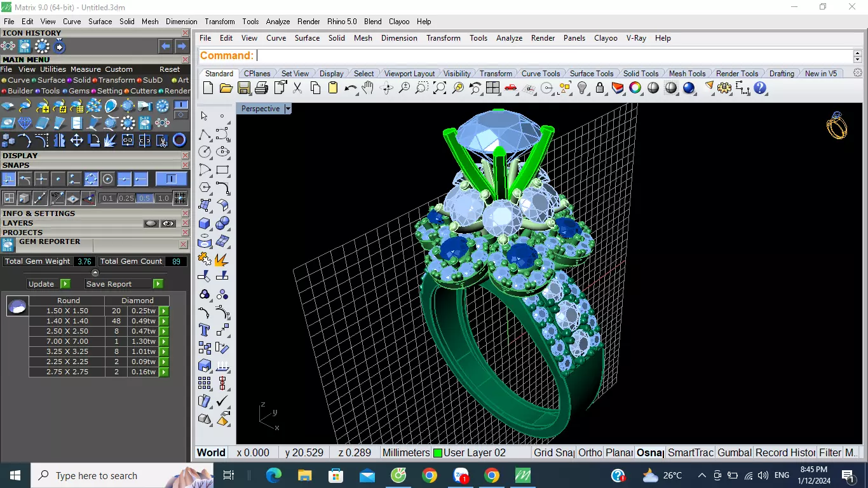
Task: Expand the 1.50 X 1.50 gem row arrow
Action: (164, 311)
